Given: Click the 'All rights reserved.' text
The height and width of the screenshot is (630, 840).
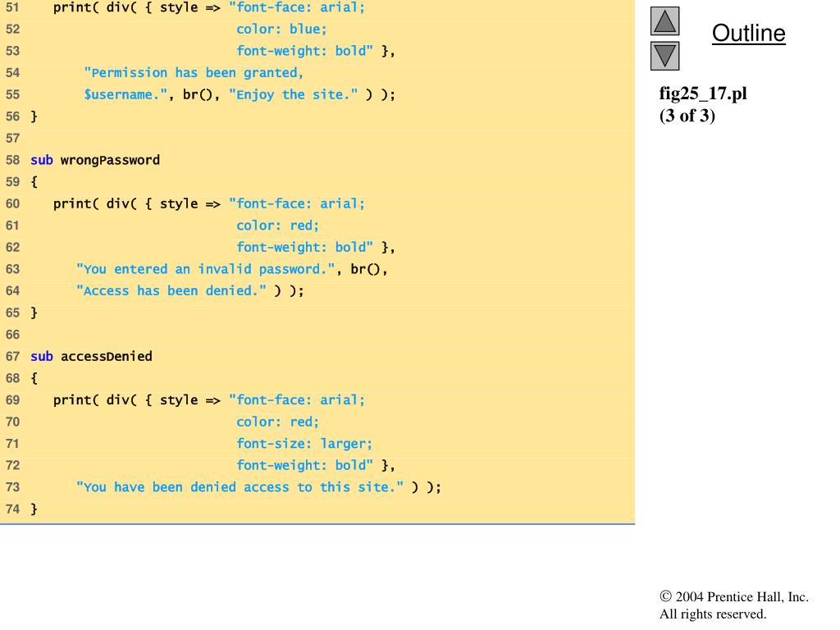Looking at the screenshot, I should [713, 614].
